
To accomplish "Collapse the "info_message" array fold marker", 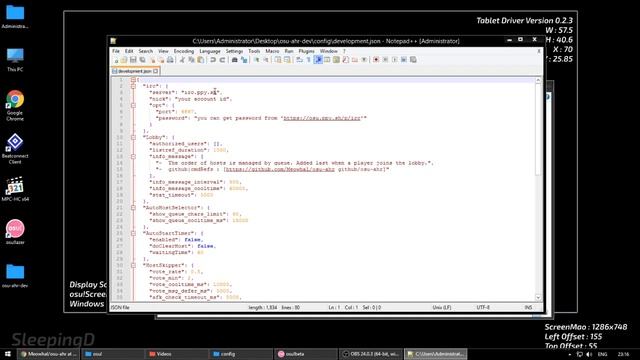I will pos(133,156).
